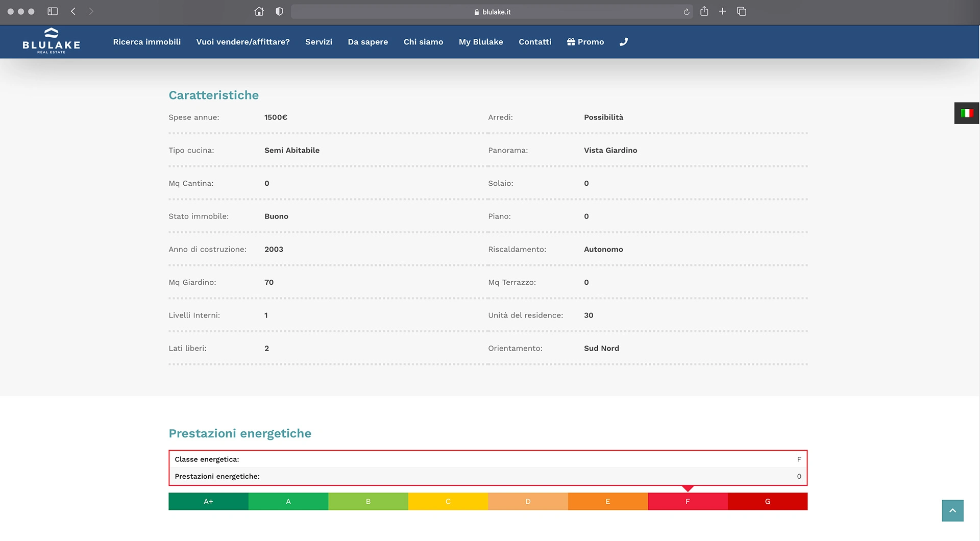The image size is (980, 541).
Task: Toggle Safari sidebar icon
Action: click(x=53, y=11)
